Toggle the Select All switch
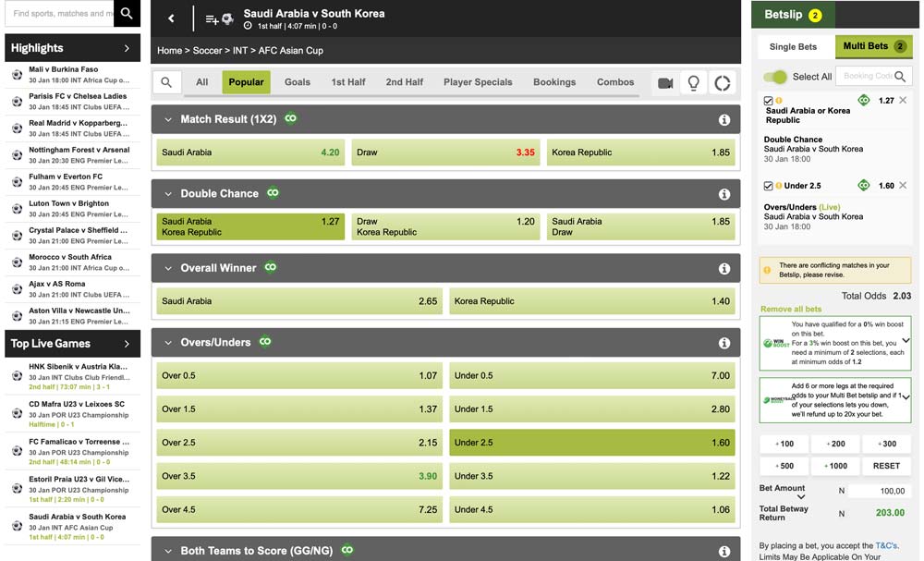 pos(775,78)
